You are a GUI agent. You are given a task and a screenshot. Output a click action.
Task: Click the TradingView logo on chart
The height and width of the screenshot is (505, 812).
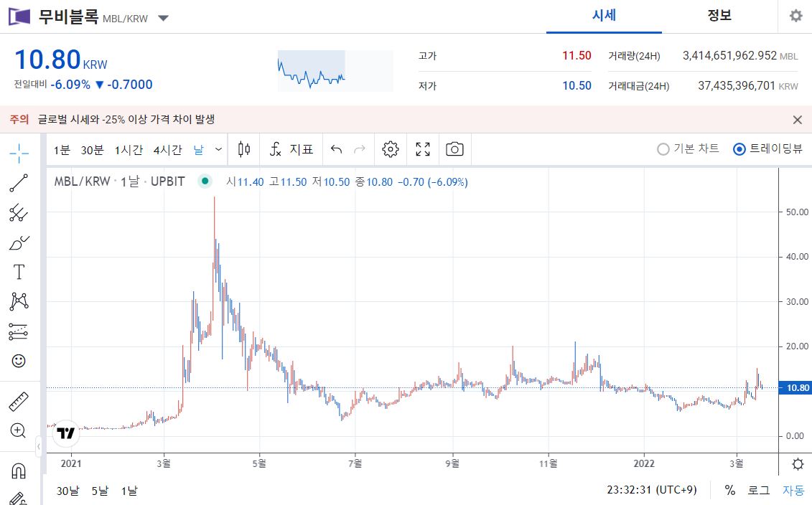(66, 433)
